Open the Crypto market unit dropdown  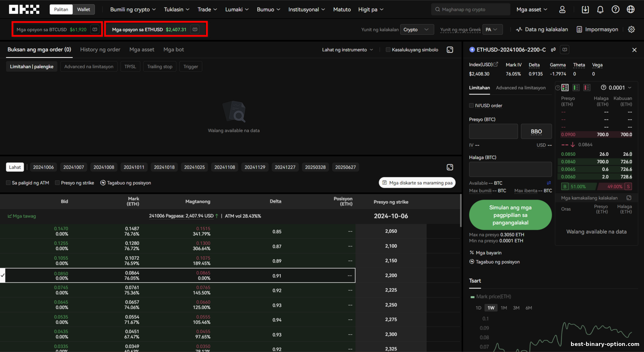416,30
